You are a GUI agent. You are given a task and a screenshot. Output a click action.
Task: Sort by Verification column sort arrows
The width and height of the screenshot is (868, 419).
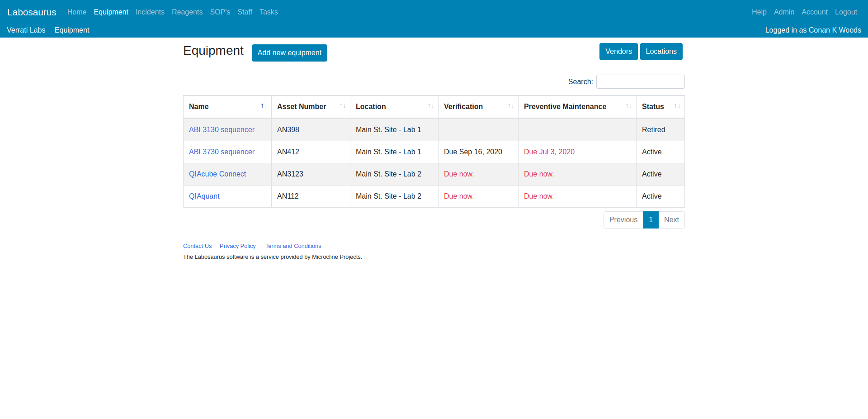pos(511,106)
